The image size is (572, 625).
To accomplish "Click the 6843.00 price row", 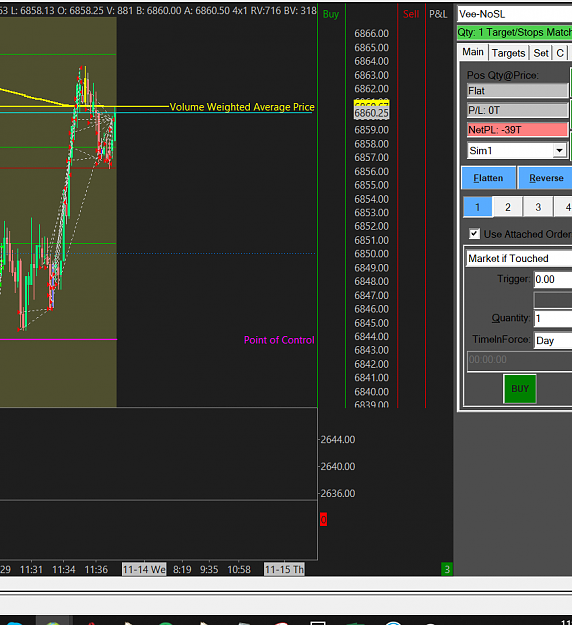I will pos(372,350).
